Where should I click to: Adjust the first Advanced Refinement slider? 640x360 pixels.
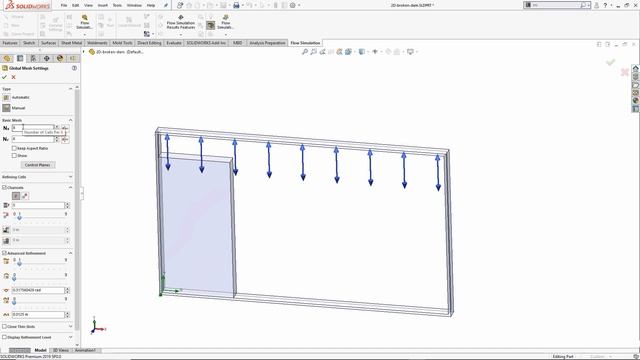pyautogui.click(x=19, y=262)
